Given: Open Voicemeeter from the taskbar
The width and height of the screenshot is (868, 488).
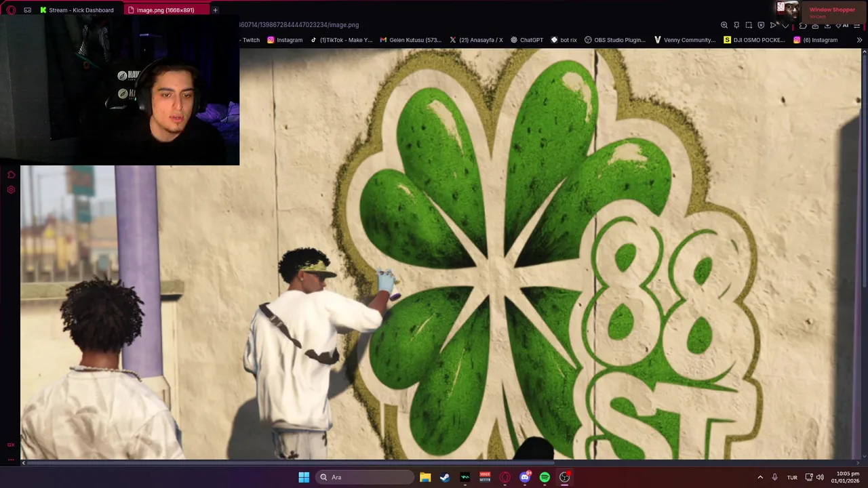Looking at the screenshot, I should pyautogui.click(x=485, y=477).
